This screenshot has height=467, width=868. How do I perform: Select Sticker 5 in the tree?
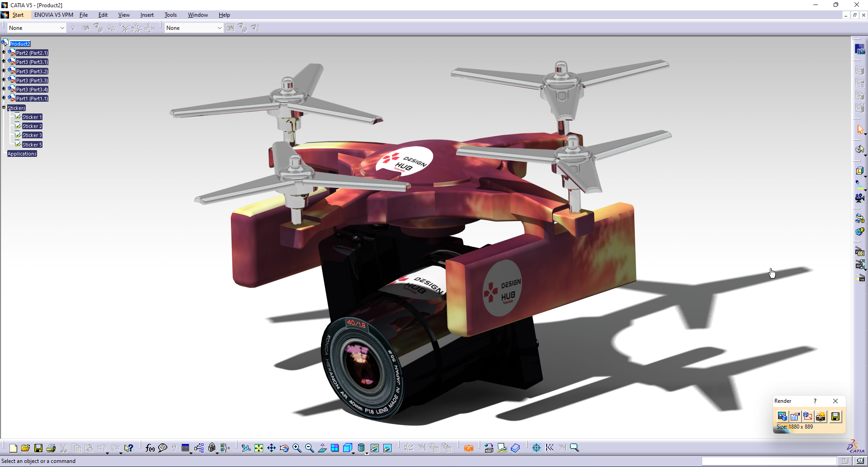(x=32, y=145)
